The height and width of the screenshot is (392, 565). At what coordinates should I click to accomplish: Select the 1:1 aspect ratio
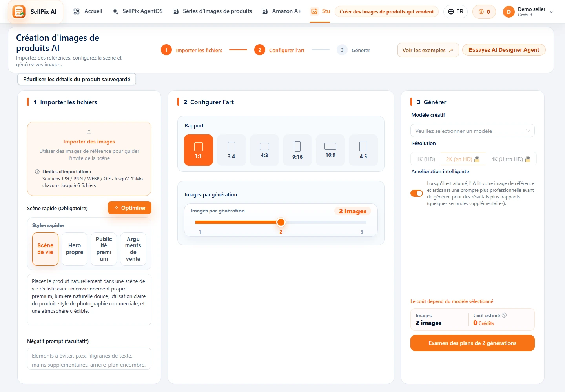(x=199, y=150)
